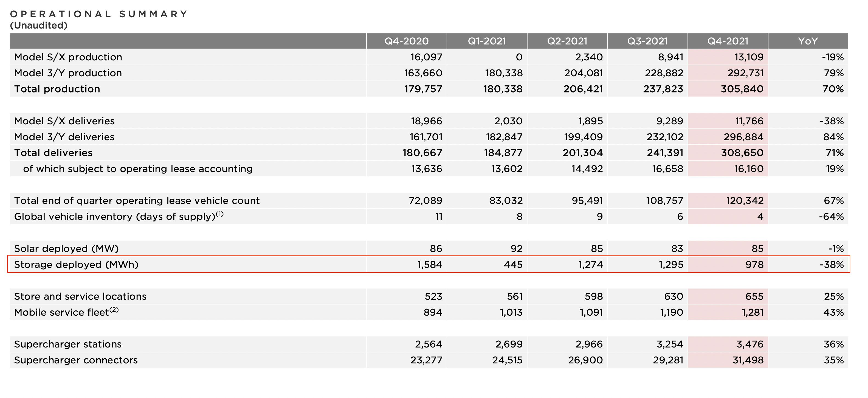Click the YoY column header
This screenshot has height=398, width=868.
tap(808, 41)
